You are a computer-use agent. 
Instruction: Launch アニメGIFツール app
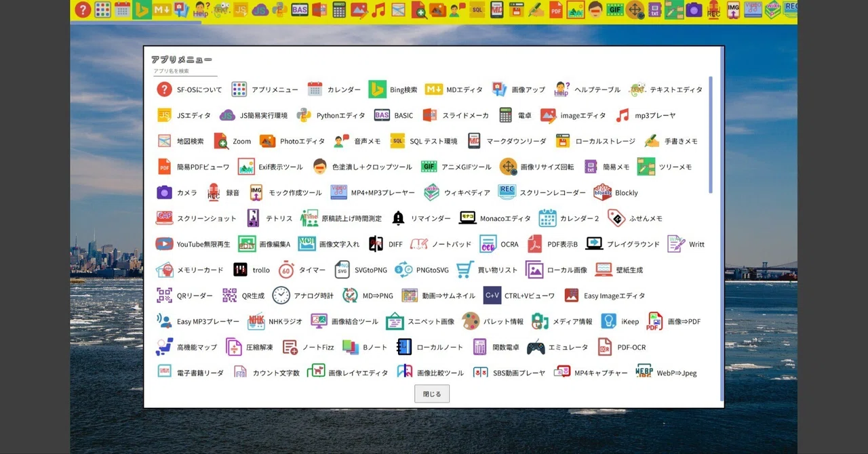[x=456, y=167]
